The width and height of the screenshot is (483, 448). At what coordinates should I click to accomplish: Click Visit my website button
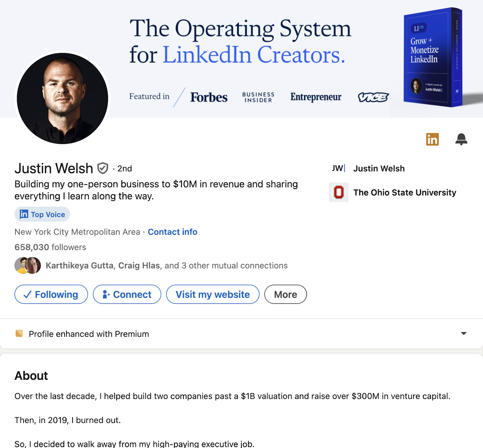click(x=213, y=294)
